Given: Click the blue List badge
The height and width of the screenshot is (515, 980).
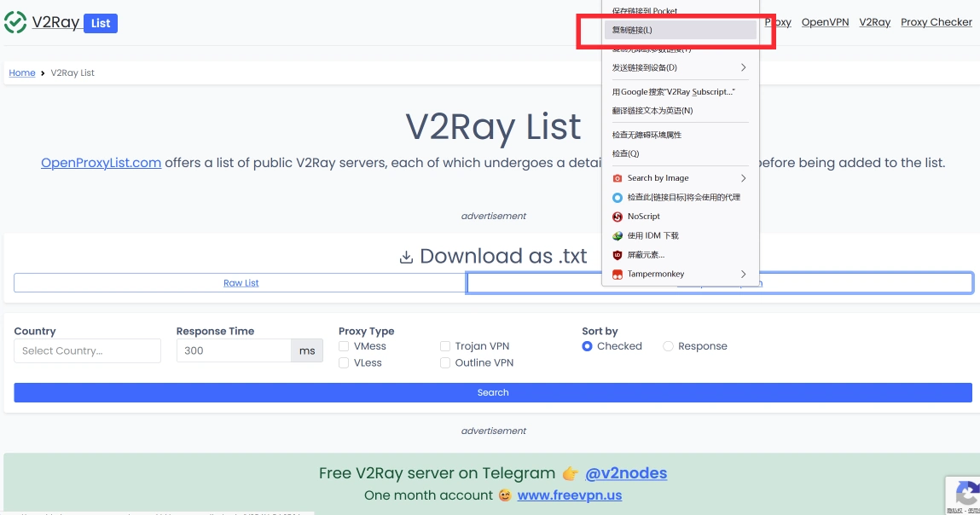Looking at the screenshot, I should [x=101, y=23].
